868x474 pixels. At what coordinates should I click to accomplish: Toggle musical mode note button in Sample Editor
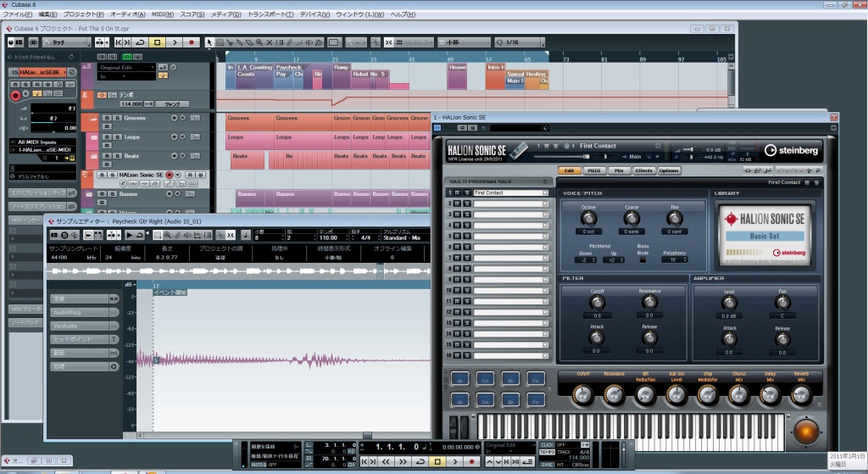pyautogui.click(x=246, y=236)
